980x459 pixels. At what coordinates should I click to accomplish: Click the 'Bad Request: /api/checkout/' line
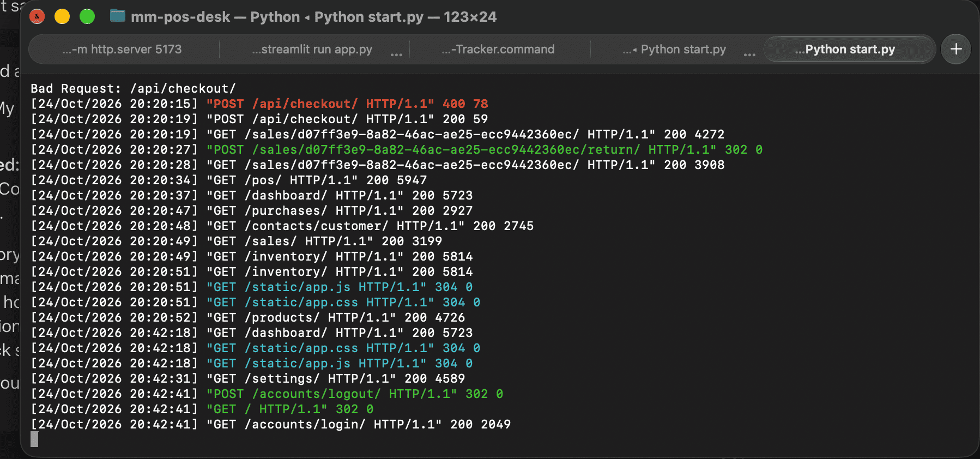pyautogui.click(x=134, y=88)
